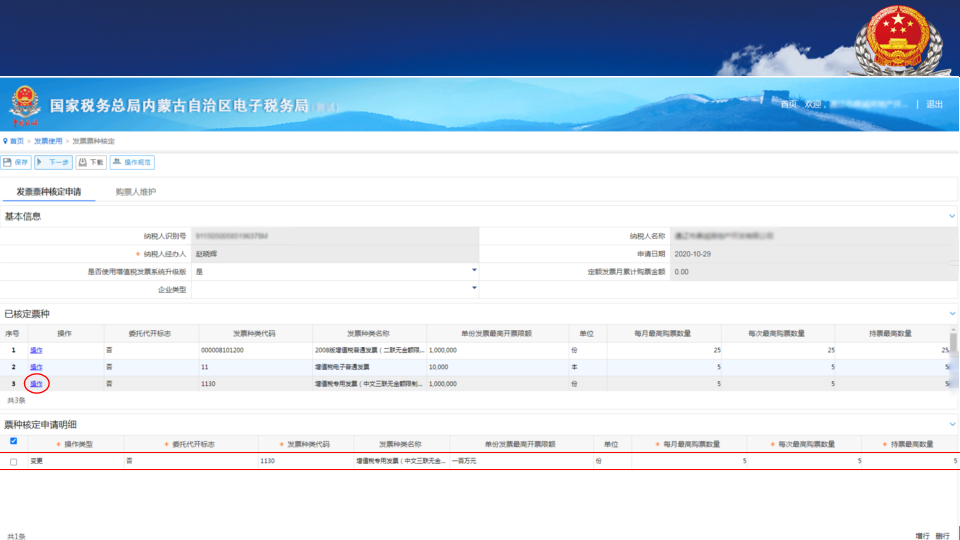Click the tax bureau emblem logo beside title
Viewport: 960px width, 540px height.
tap(24, 105)
